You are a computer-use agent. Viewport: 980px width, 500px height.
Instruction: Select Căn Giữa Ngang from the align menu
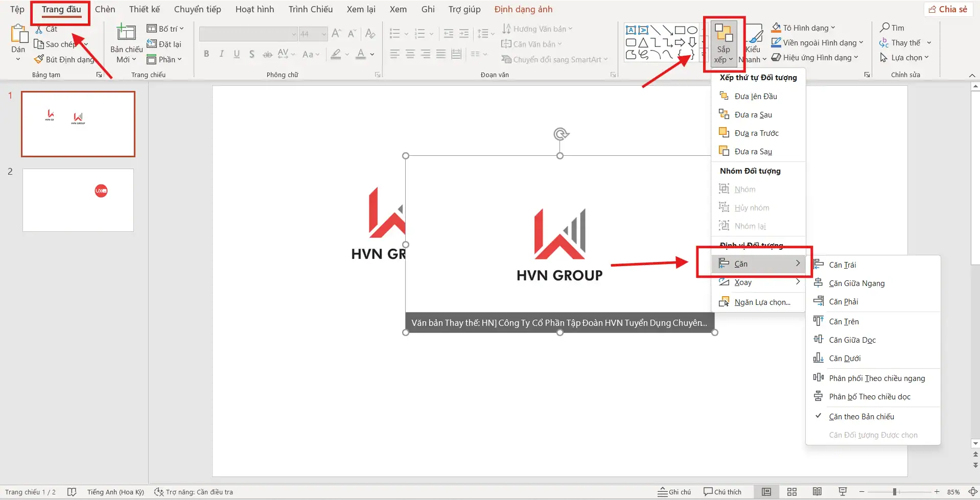(856, 283)
